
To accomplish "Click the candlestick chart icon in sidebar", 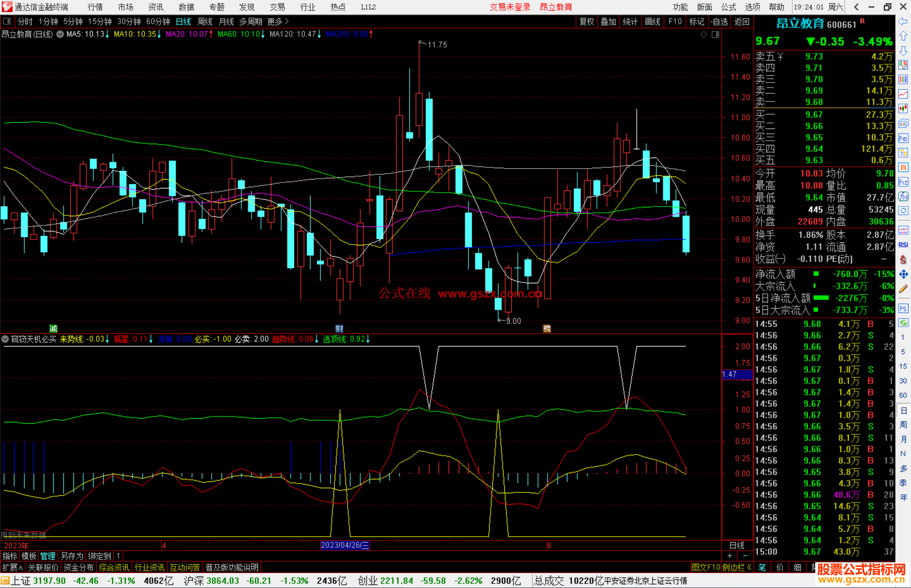I will coord(903,109).
